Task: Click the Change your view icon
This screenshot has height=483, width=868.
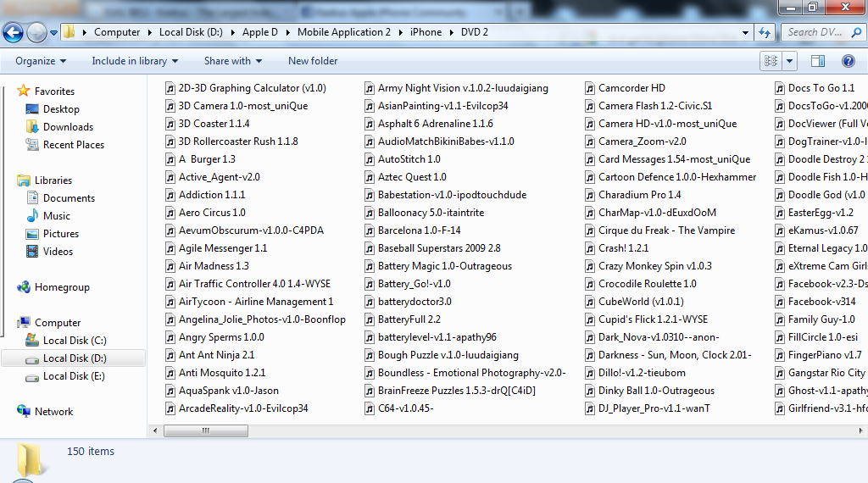Action: pos(771,61)
